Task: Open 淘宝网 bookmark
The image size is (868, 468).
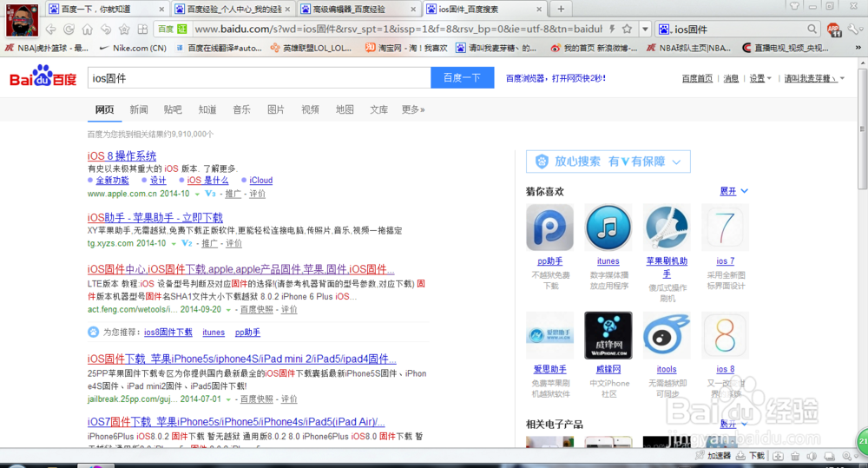Action: 406,48
